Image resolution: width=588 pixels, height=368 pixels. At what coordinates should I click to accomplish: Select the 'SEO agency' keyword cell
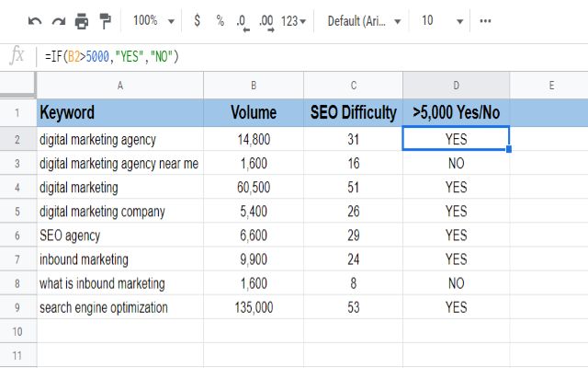[119, 236]
